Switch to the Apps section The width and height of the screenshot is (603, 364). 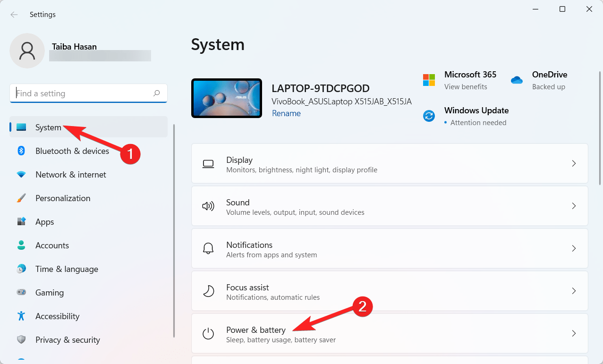(x=89, y=221)
